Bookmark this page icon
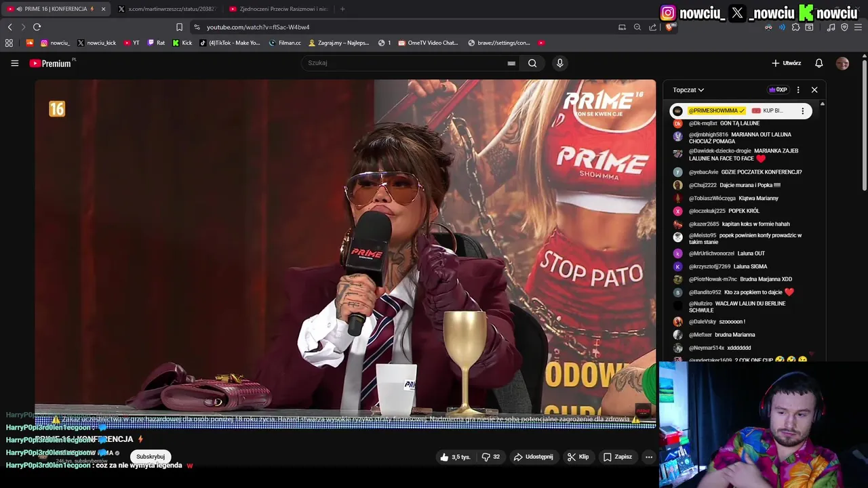Viewport: 868px width, 488px height. coord(179,27)
